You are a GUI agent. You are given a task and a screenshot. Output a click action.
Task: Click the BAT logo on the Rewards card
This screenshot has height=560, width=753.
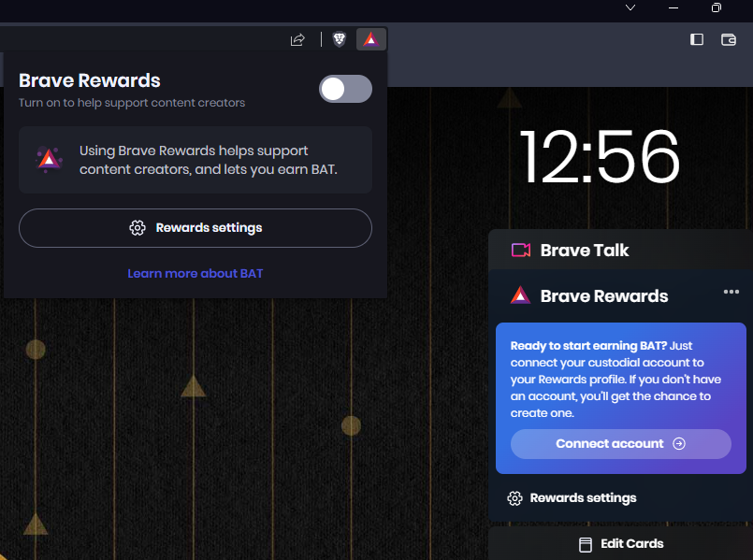click(x=520, y=294)
